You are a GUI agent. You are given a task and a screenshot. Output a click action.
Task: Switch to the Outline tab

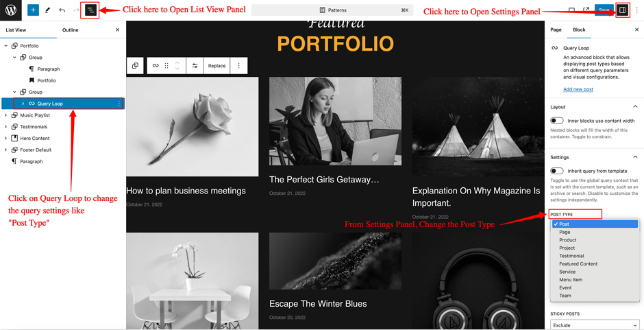pyautogui.click(x=71, y=30)
